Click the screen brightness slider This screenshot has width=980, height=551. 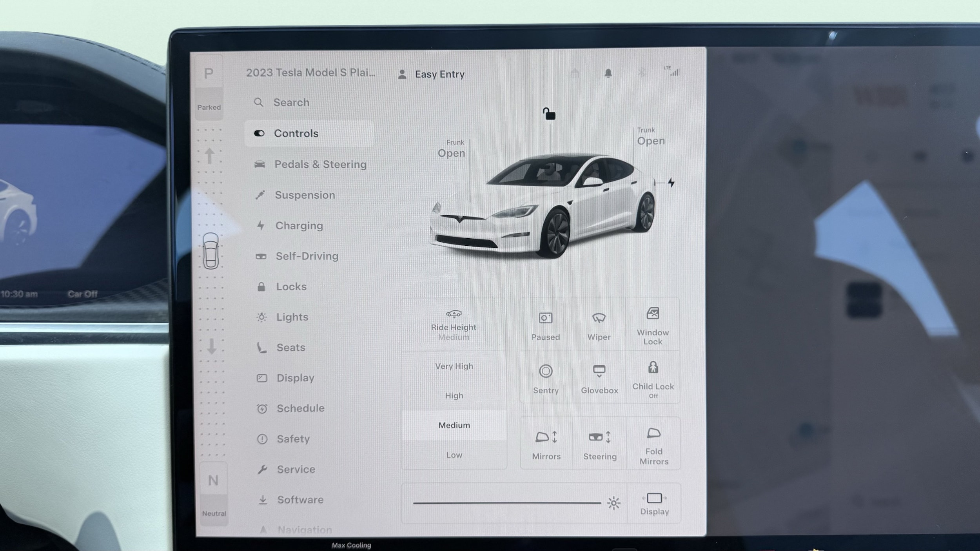click(x=507, y=503)
